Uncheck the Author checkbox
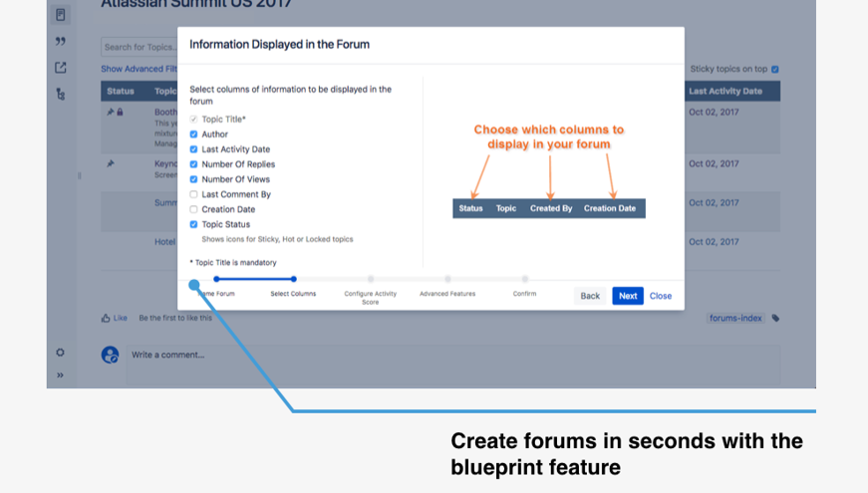Screen dimensions: 868x493 coord(193,134)
